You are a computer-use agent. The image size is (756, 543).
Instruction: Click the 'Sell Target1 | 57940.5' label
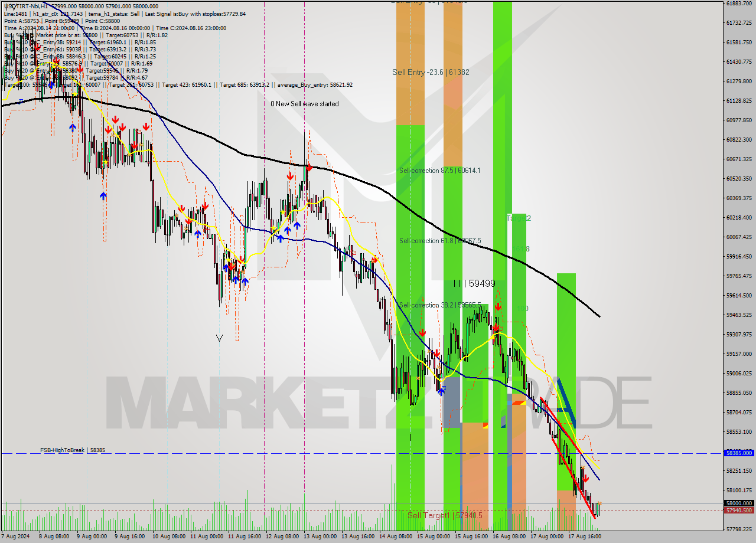(x=445, y=515)
